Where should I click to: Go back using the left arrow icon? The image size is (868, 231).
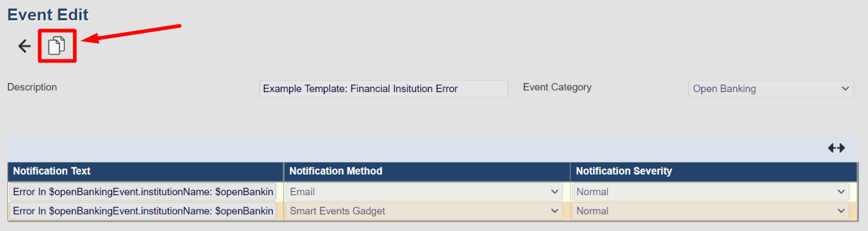coord(24,46)
